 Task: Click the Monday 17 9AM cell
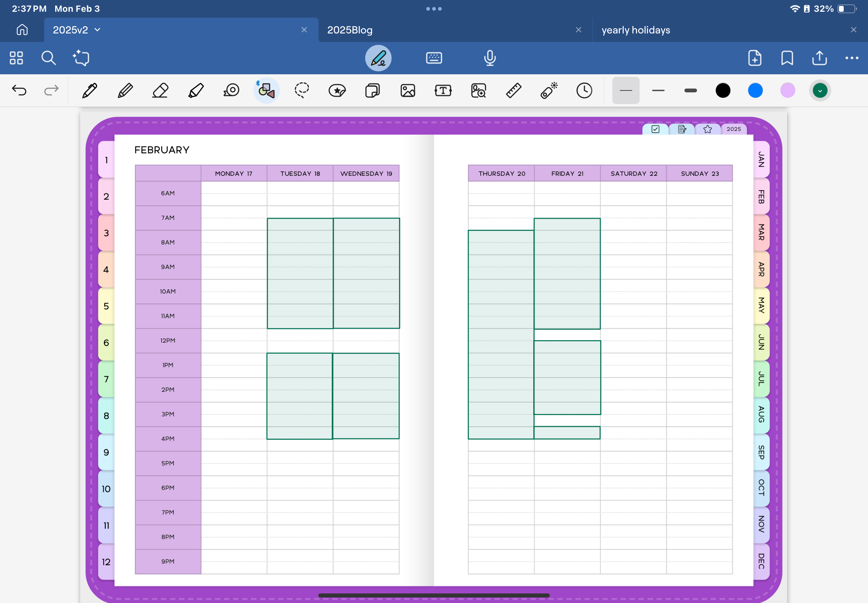(234, 267)
